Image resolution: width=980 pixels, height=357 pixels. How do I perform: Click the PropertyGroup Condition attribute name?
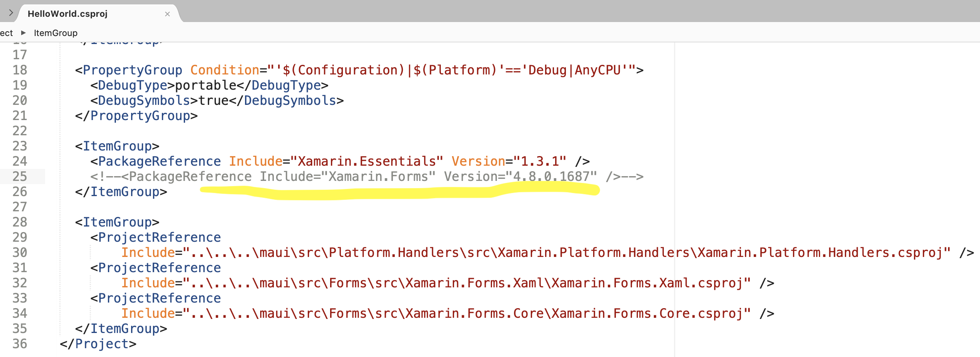[225, 70]
